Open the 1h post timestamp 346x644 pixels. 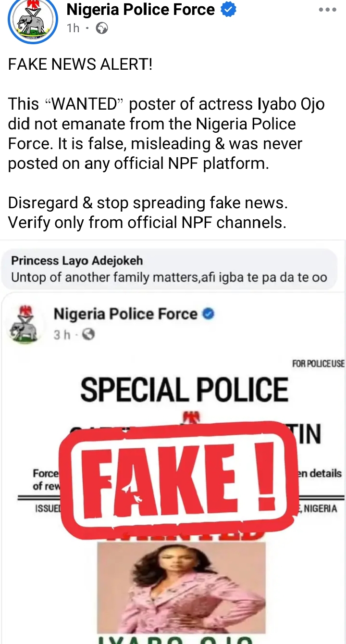click(73, 28)
